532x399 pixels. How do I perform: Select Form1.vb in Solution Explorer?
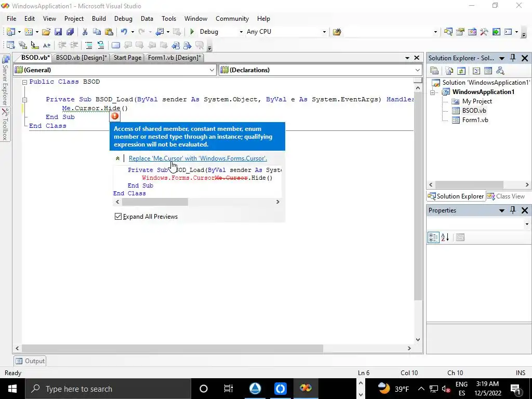pyautogui.click(x=475, y=120)
